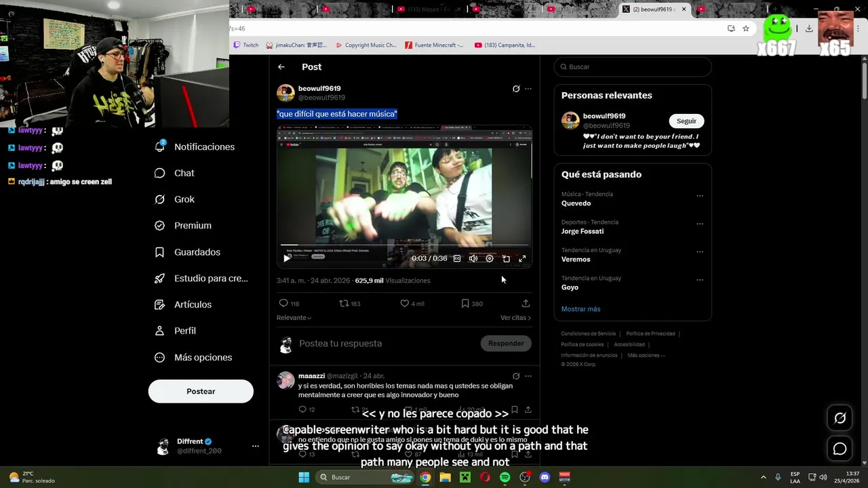868x488 pixels.
Task: Open jimakuChan bookmark
Action: pos(296,45)
